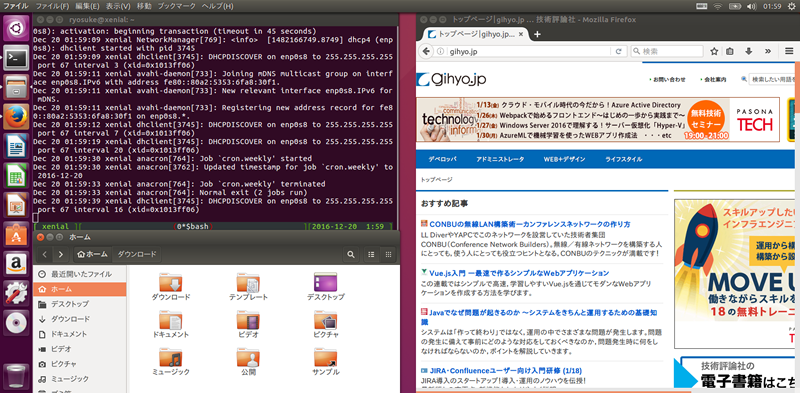Open the 移動 menu
The height and width of the screenshot is (393, 800).
[x=144, y=6]
